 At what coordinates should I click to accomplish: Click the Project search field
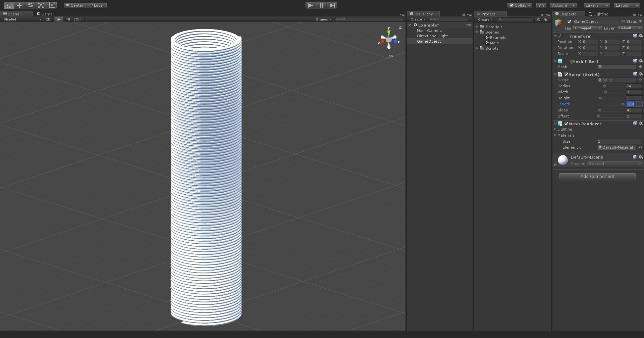pos(515,19)
